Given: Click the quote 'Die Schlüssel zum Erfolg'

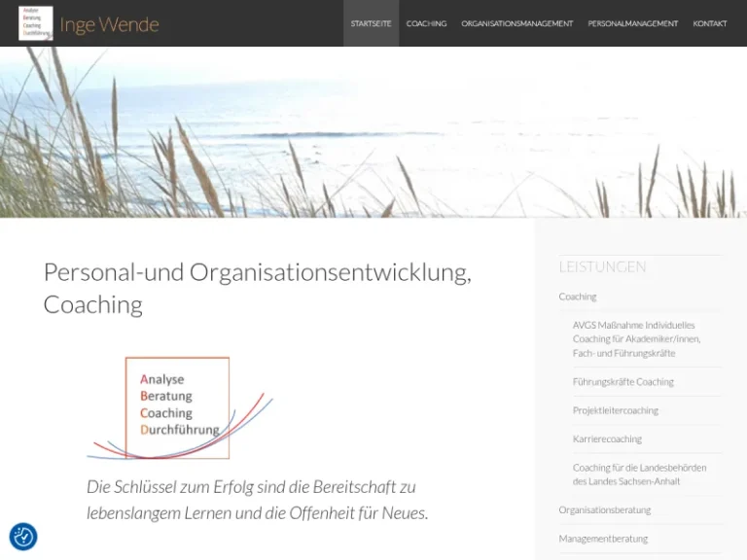Looking at the screenshot, I should coord(257,500).
